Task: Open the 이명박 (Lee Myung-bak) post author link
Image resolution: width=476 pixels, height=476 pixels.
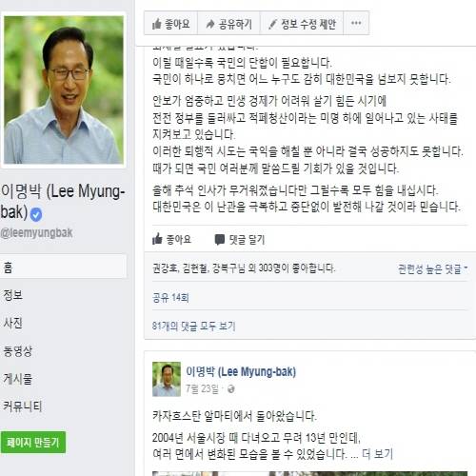Action: (x=241, y=371)
